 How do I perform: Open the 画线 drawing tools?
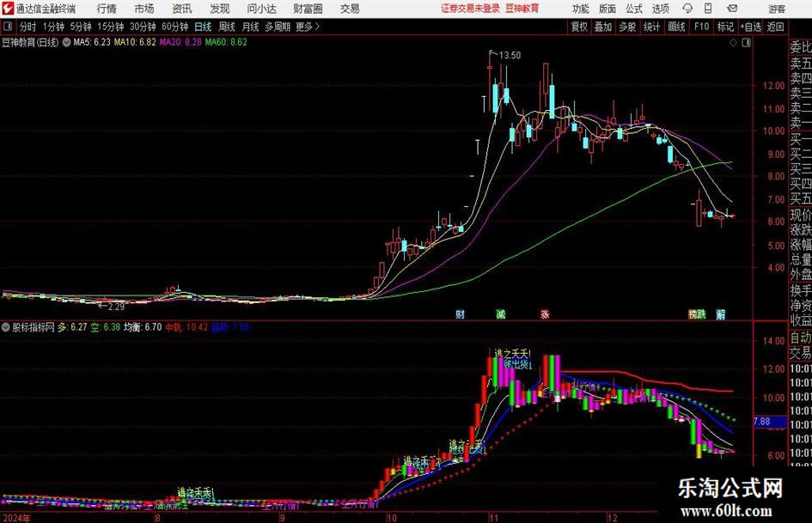pyautogui.click(x=677, y=27)
